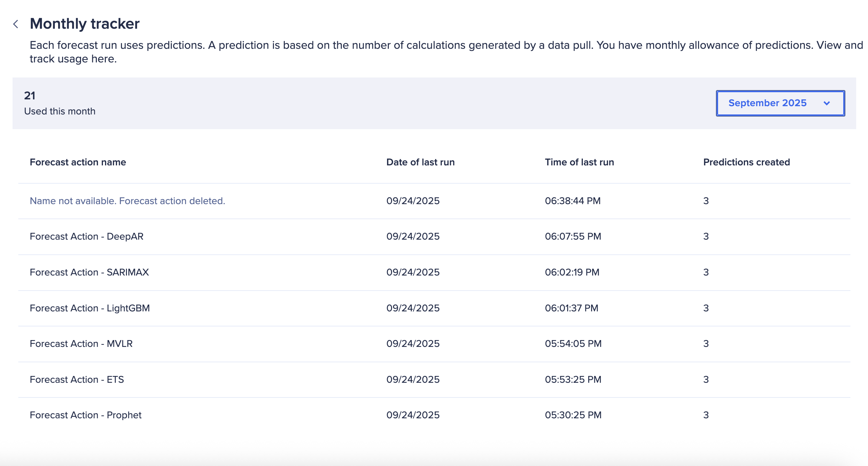This screenshot has height=466, width=868.
Task: Click the Time of last run header
Action: click(579, 162)
